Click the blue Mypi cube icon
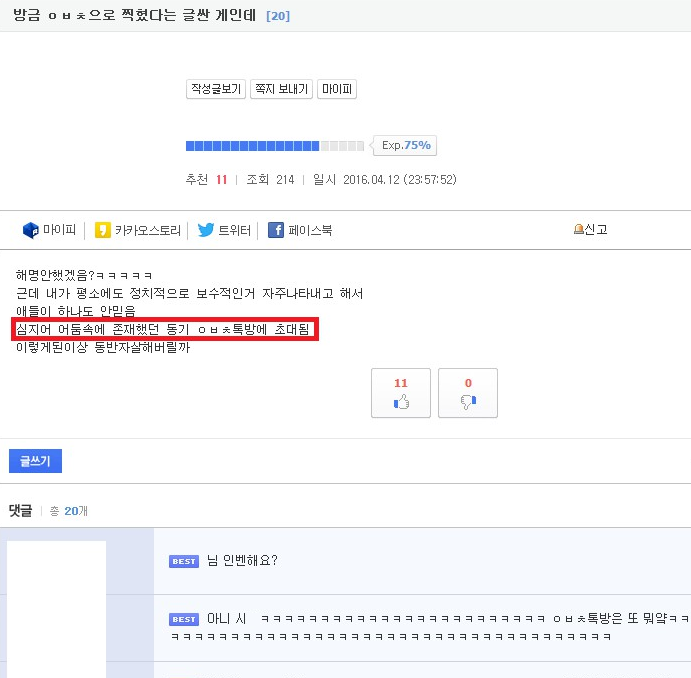Viewport: 691px width, 678px height. tap(31, 230)
